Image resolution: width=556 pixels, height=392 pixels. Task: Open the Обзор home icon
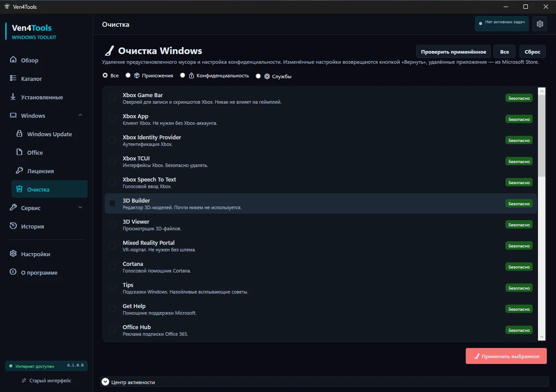[13, 60]
